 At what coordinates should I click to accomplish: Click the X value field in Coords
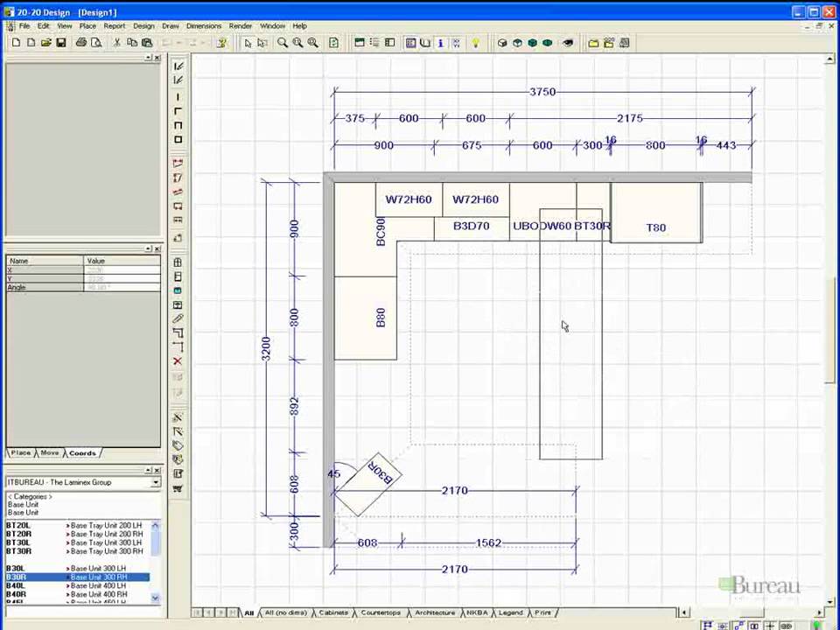(x=122, y=270)
